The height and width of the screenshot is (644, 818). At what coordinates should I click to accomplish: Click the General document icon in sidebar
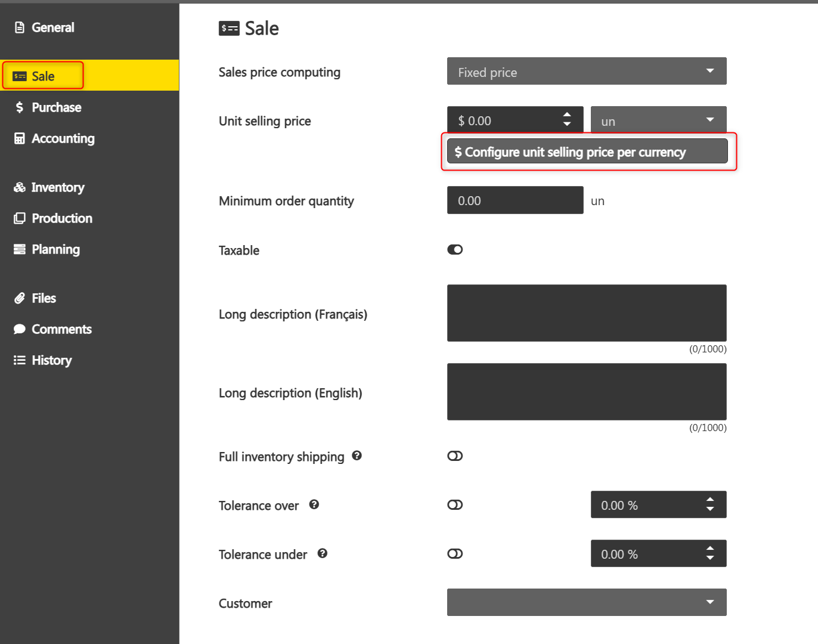20,27
